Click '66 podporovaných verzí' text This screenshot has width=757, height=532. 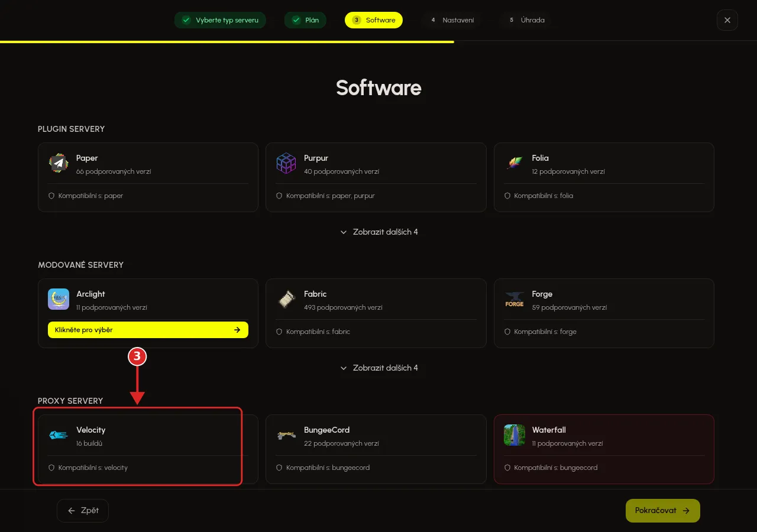(x=114, y=171)
